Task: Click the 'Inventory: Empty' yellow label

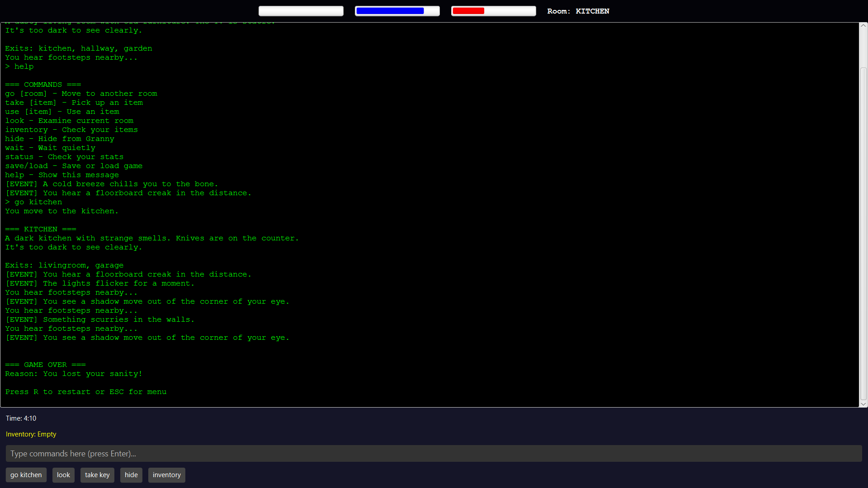Action: (x=31, y=434)
